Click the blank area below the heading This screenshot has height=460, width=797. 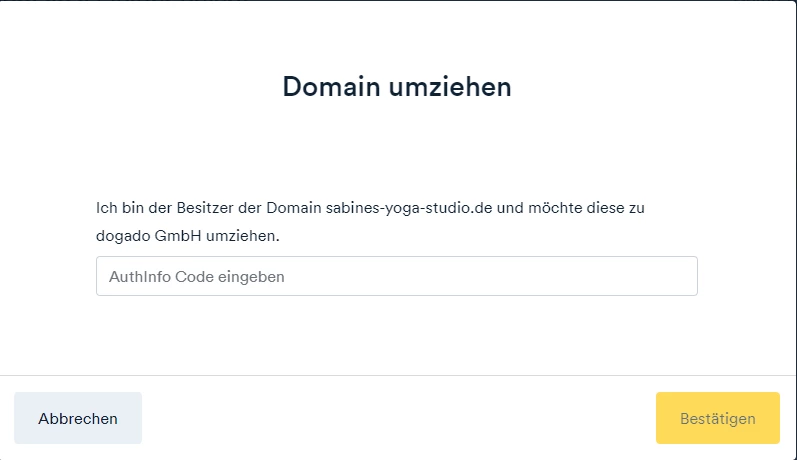click(x=396, y=147)
